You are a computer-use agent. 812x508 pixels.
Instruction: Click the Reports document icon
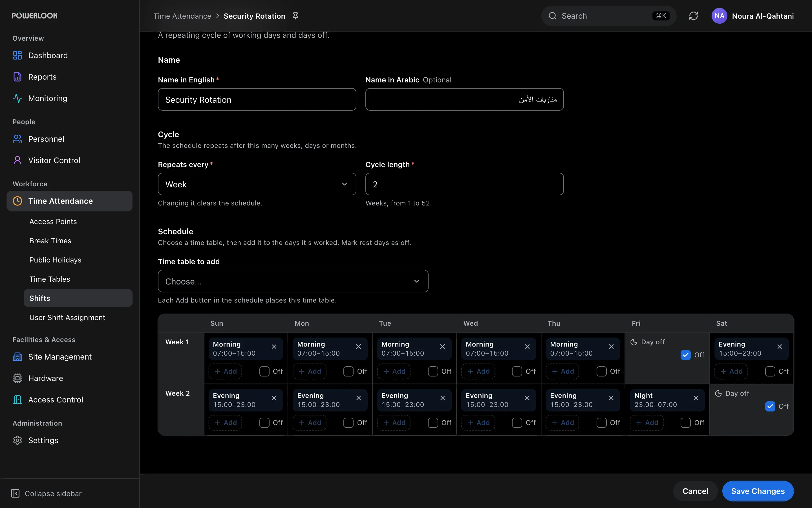tap(17, 77)
